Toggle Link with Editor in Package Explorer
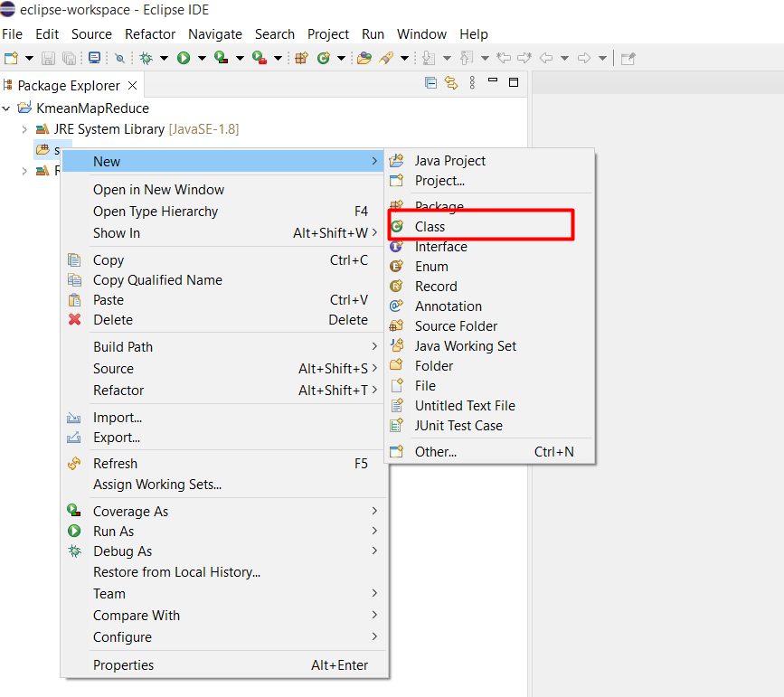 [x=450, y=83]
